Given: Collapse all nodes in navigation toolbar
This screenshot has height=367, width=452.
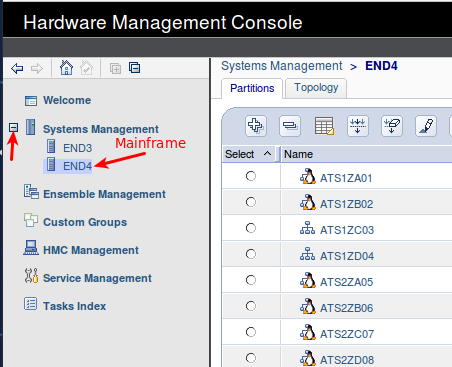Looking at the screenshot, I should (x=134, y=68).
